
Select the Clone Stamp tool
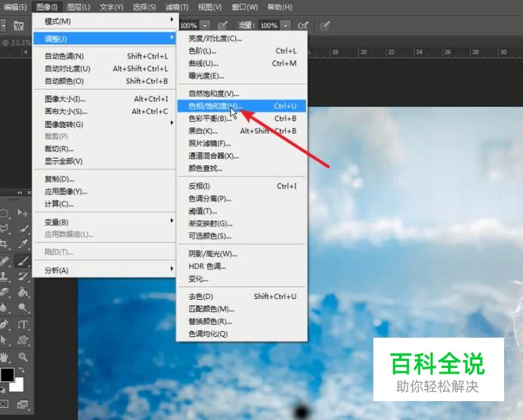3,276
